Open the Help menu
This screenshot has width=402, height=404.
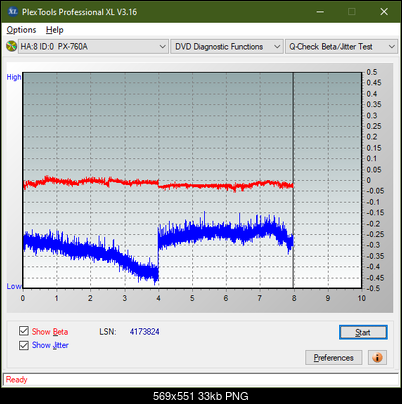[x=55, y=30]
